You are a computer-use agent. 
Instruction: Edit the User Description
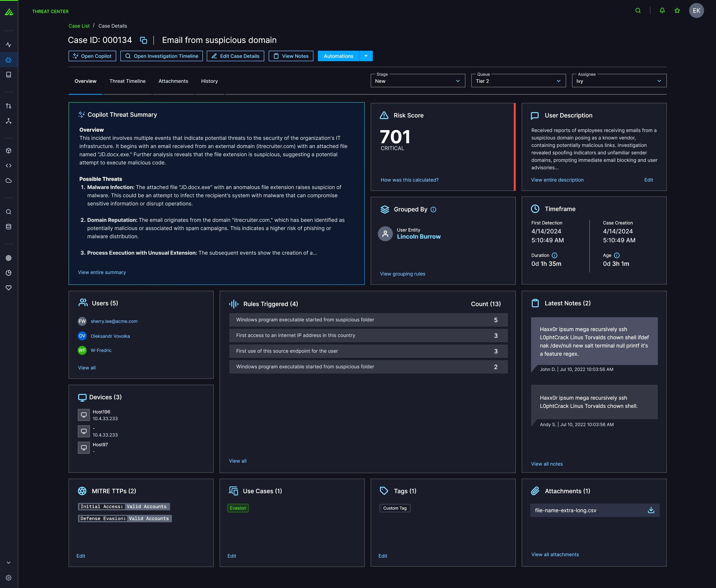[x=649, y=180]
